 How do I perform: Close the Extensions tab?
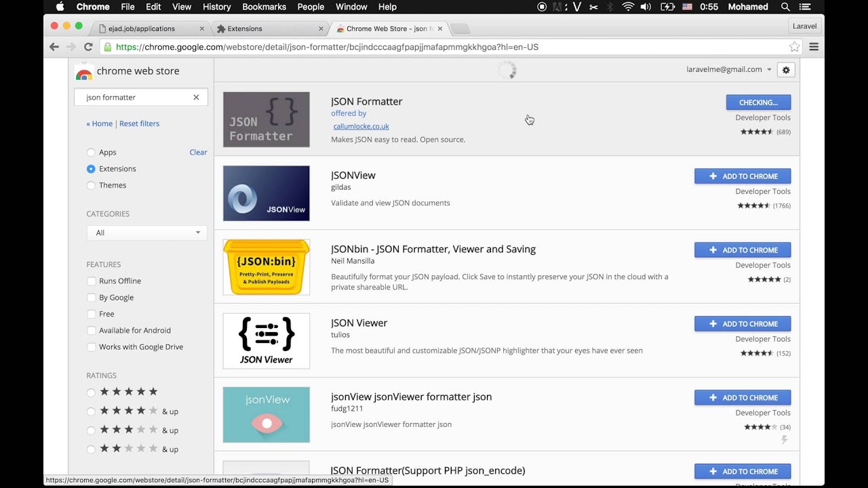321,28
